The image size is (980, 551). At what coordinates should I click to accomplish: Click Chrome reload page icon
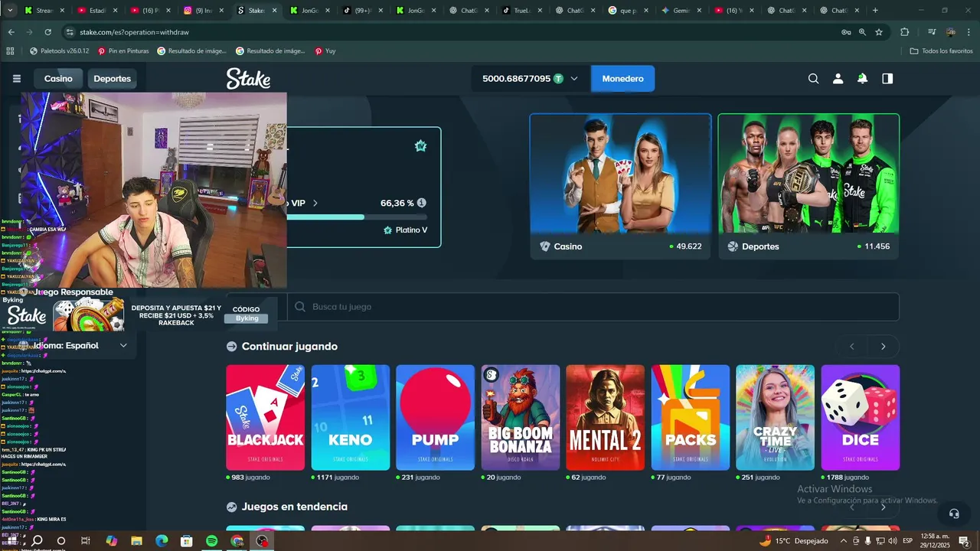[x=47, y=32]
